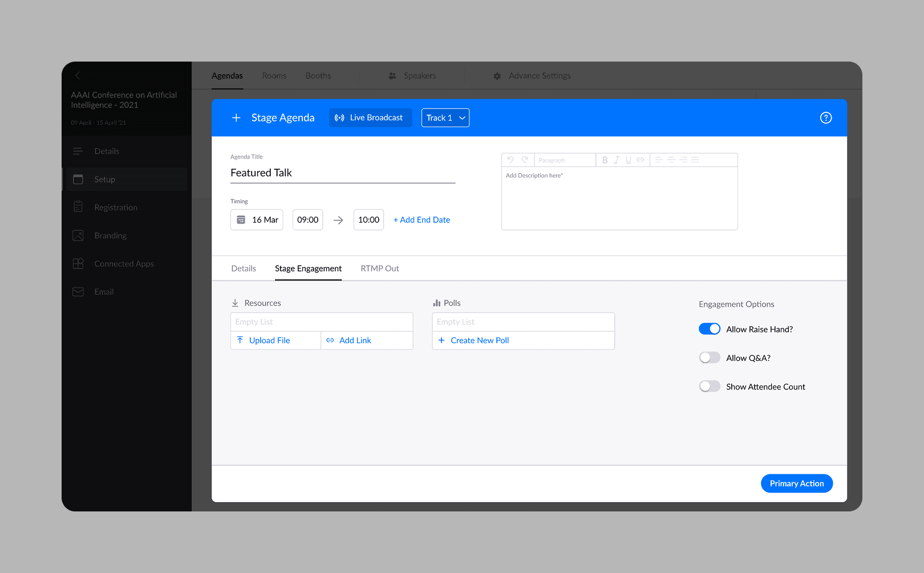
Task: Open the Track 1 dropdown
Action: click(x=445, y=117)
